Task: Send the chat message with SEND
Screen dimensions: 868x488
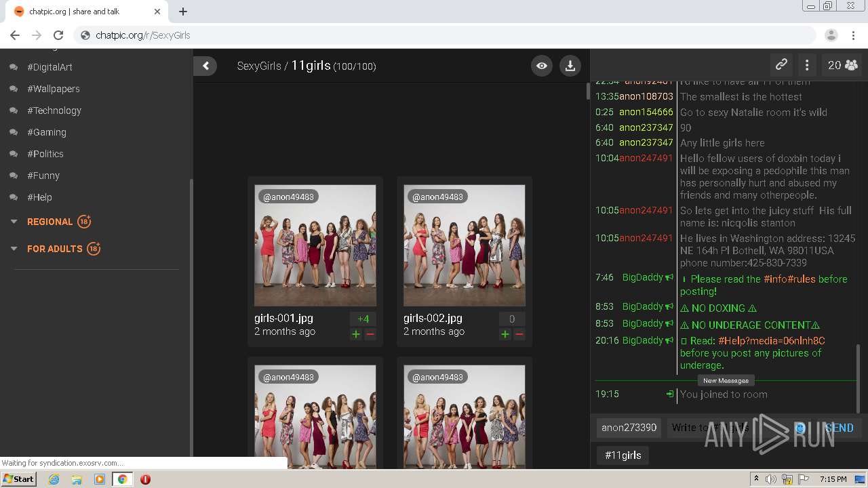Action: tap(839, 428)
